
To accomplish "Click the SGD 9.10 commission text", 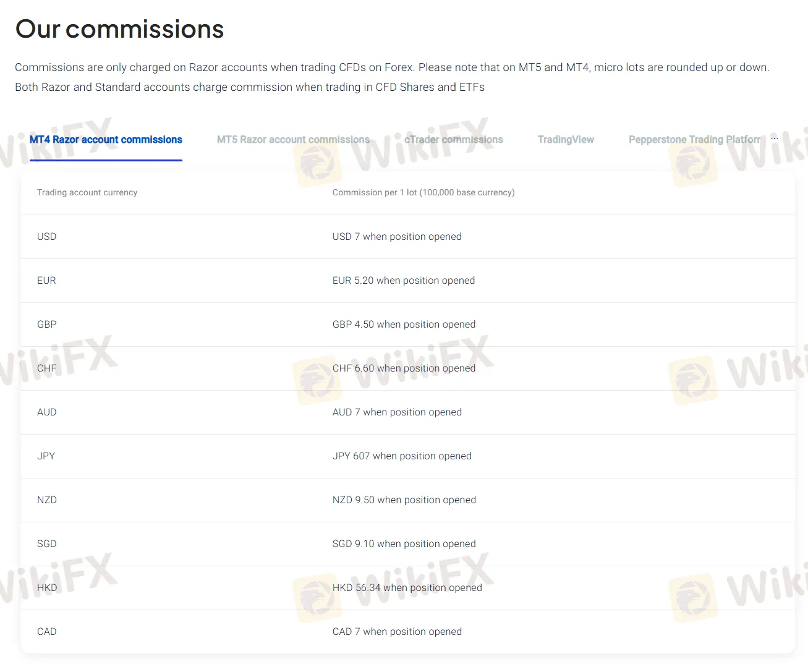I will click(404, 544).
